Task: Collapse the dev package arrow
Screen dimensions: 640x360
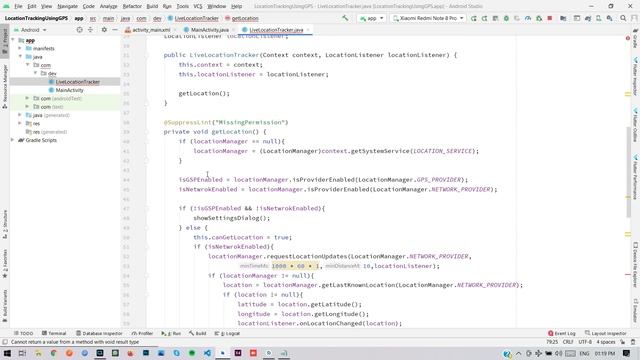Action: [36, 73]
